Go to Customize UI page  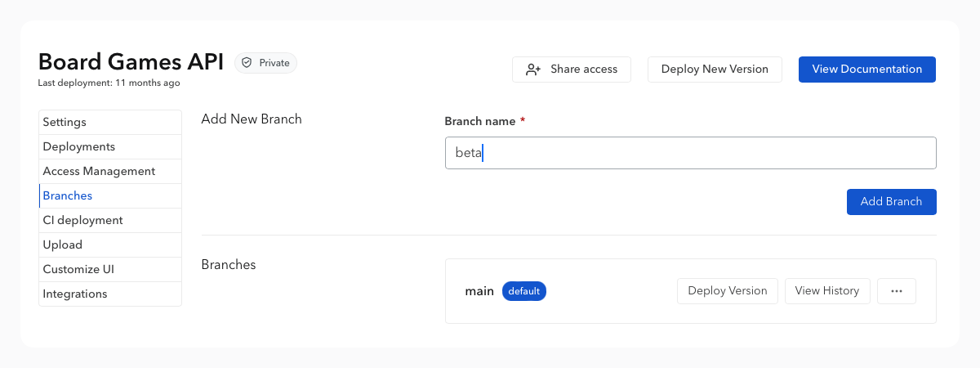tap(110, 270)
